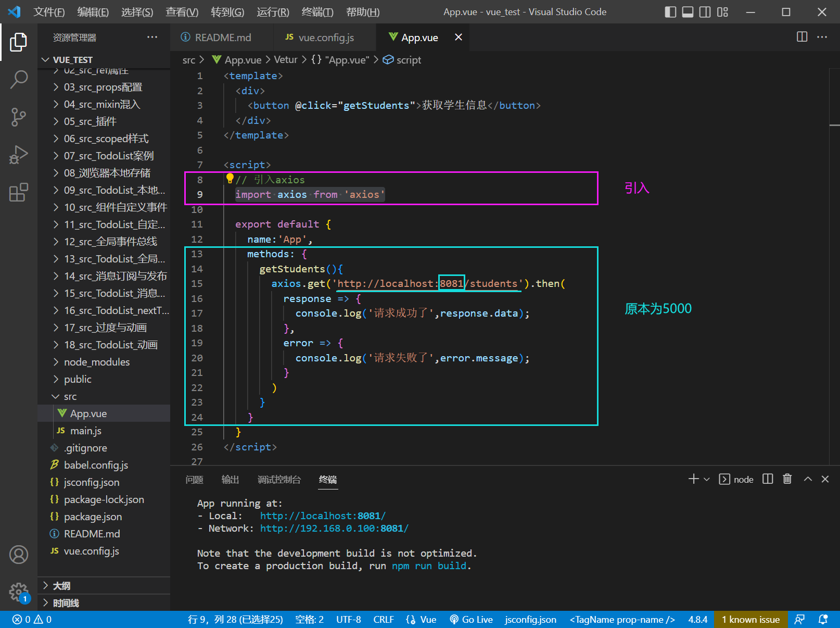
Task: Expand the 07_src_TodoList案例 folder
Action: (104, 156)
